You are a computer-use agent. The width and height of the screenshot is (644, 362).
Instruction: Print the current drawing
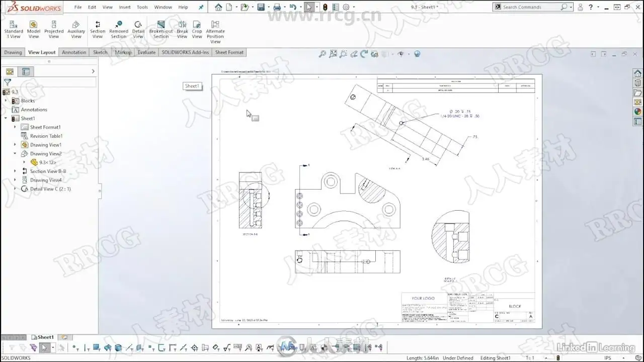277,7
